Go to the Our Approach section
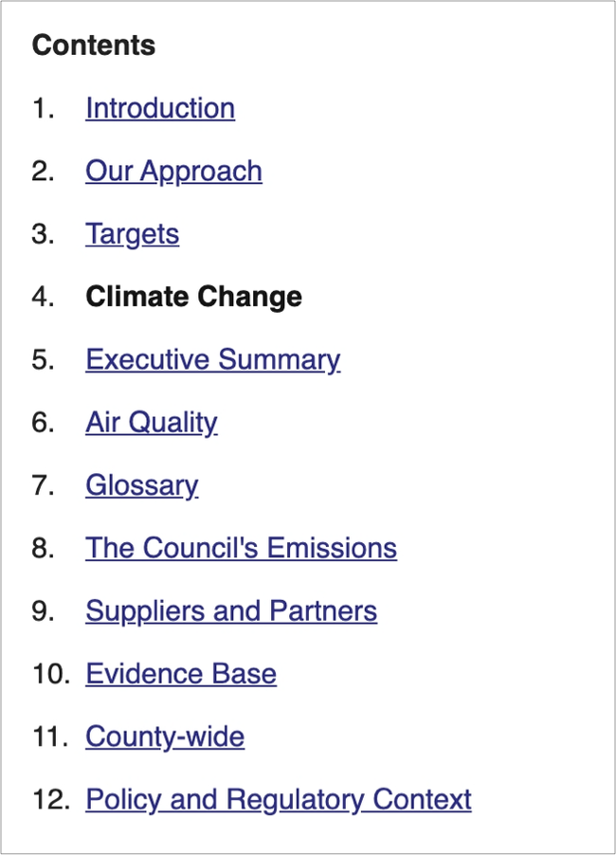Screen dimensions: 616x855 [x=173, y=172]
